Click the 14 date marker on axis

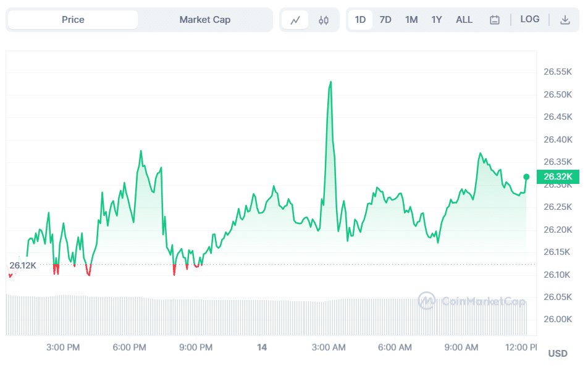click(x=262, y=347)
